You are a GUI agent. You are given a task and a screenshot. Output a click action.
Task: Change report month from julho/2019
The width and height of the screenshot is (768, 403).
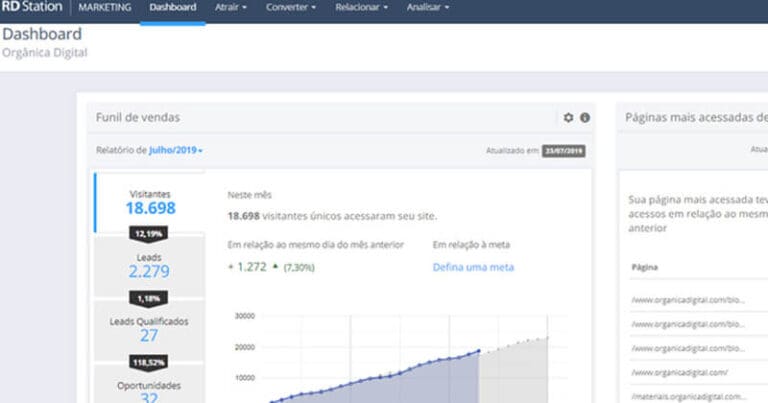tap(176, 150)
